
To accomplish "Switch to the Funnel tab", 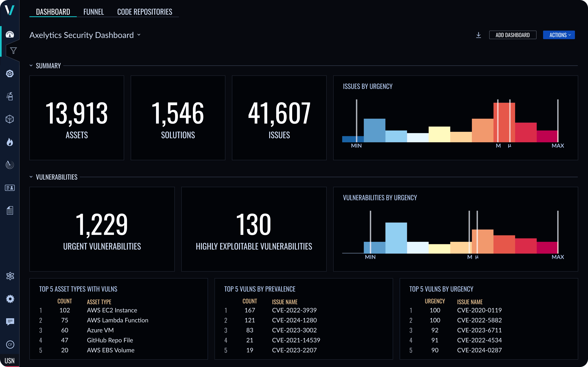I will (x=94, y=12).
